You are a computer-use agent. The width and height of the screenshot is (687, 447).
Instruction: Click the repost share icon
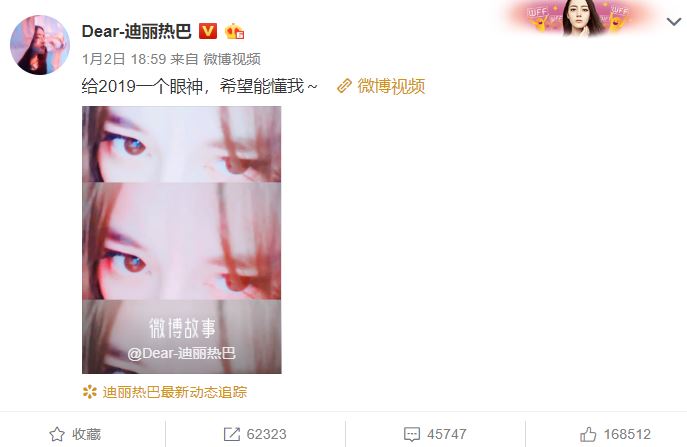tap(231, 434)
